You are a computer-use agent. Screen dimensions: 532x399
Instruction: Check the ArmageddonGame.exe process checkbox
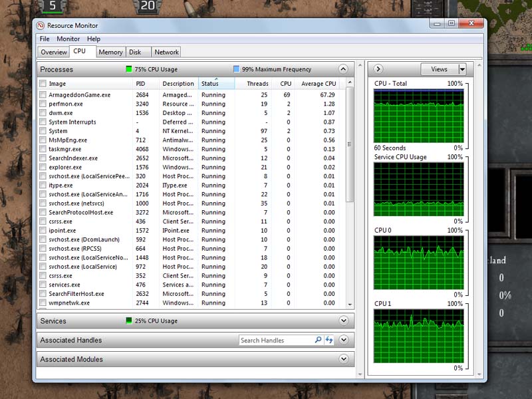tap(43, 94)
